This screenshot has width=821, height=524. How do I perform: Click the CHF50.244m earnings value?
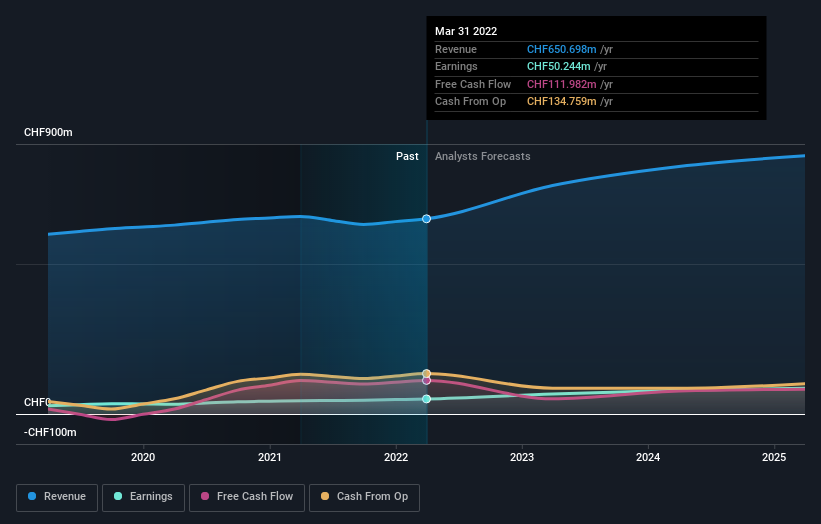(x=559, y=66)
